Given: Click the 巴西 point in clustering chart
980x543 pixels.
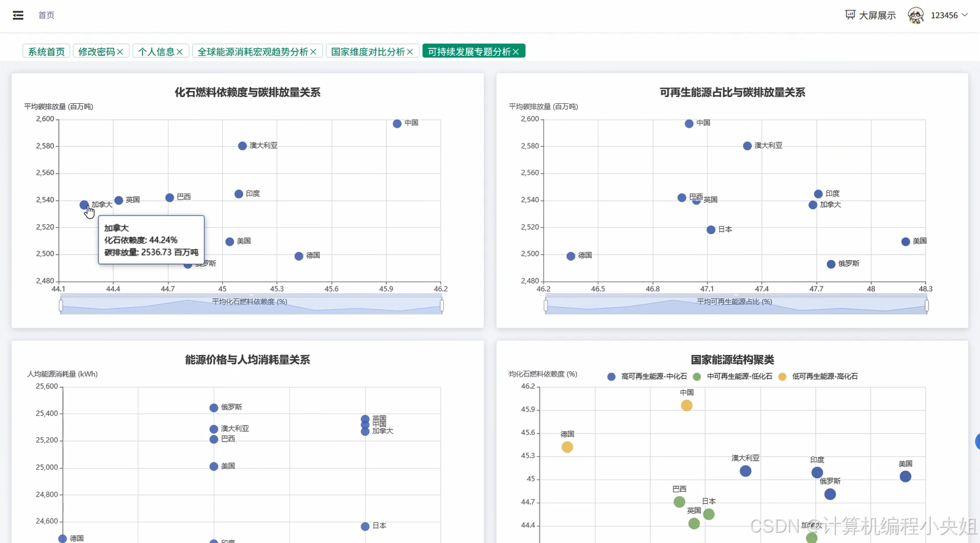Looking at the screenshot, I should (x=680, y=502).
